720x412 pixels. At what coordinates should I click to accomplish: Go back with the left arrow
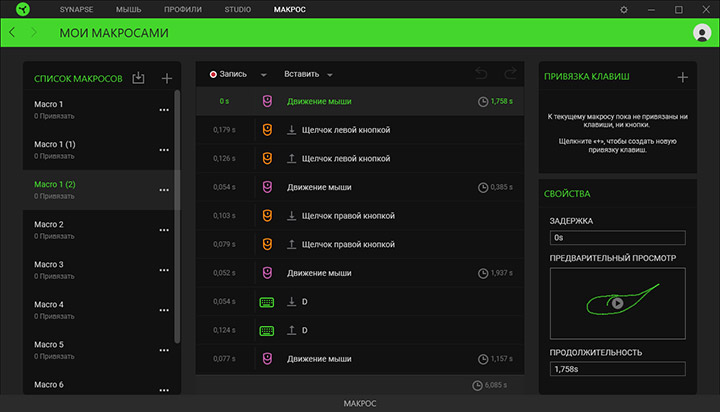tap(12, 33)
